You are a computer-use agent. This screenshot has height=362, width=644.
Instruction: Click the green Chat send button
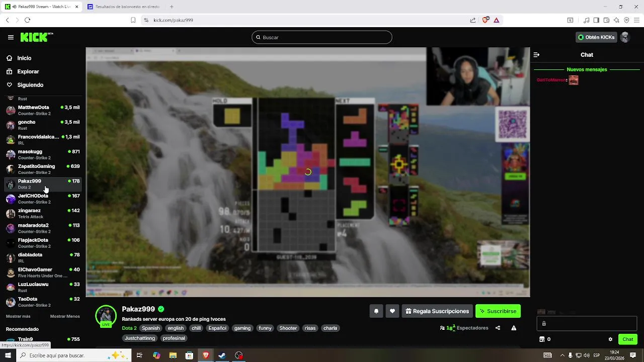(x=627, y=339)
